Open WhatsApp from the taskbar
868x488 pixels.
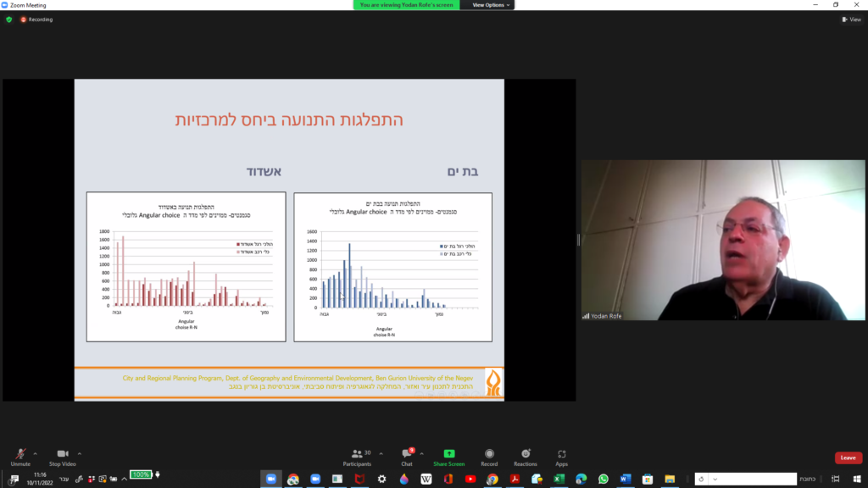(603, 479)
